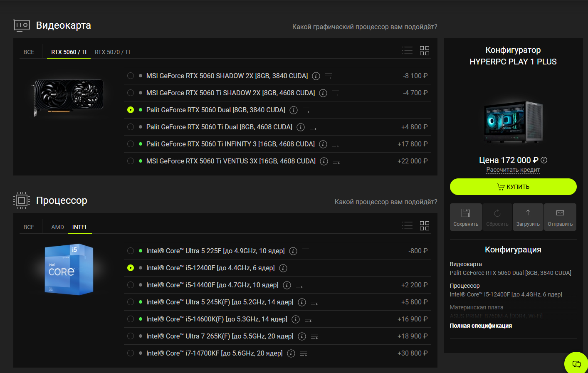Select MSI GeForce RTX 5060 SHADOW 2X radio

tap(131, 76)
